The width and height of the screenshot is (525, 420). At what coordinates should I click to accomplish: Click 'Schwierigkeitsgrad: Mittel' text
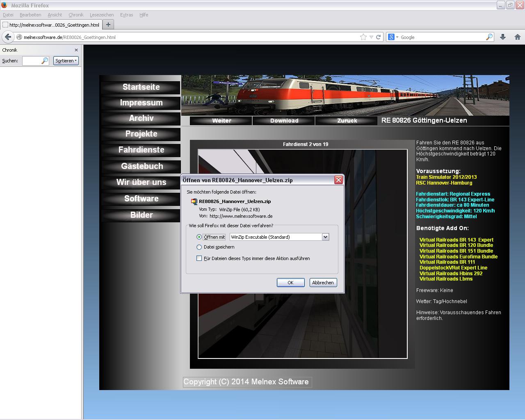click(x=446, y=217)
